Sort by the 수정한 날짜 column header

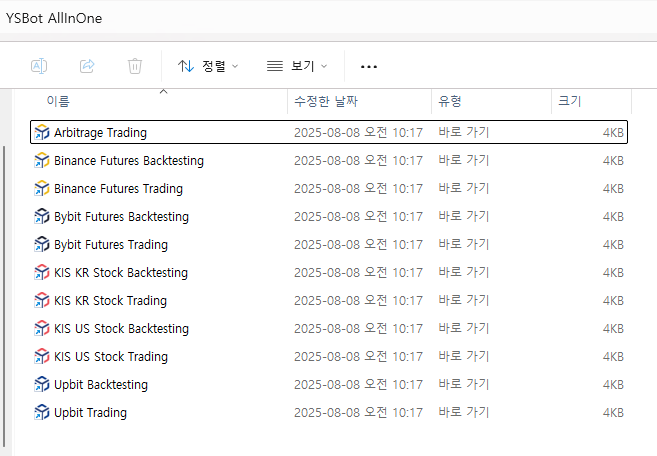coord(326,101)
